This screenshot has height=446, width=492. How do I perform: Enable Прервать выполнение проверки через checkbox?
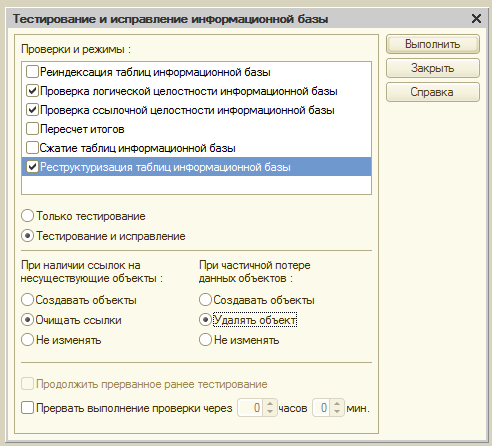coord(27,408)
